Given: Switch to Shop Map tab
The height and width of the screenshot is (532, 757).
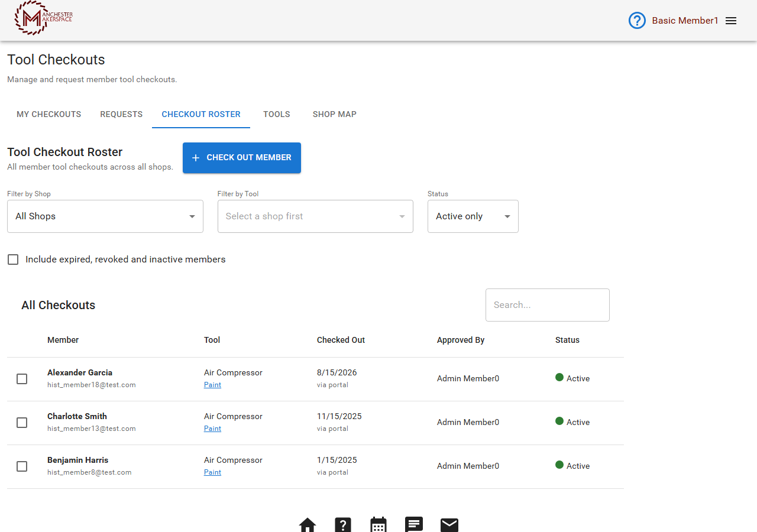Looking at the screenshot, I should (x=335, y=114).
